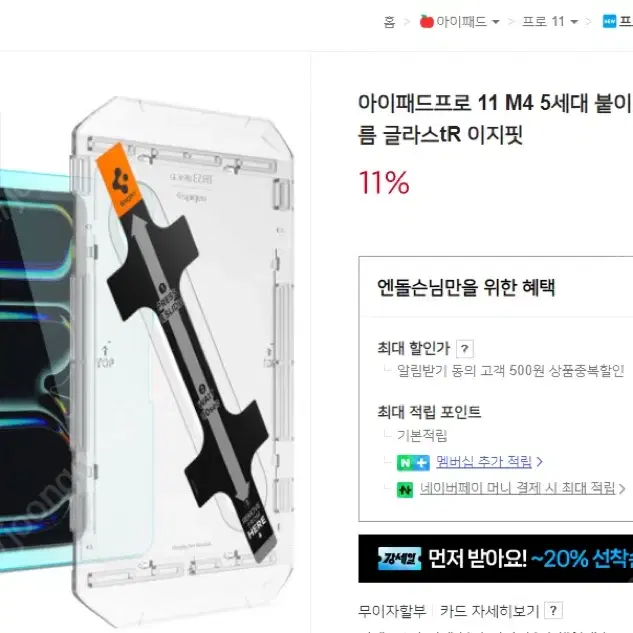Click 카드 자세히보기 text

click(x=489, y=611)
